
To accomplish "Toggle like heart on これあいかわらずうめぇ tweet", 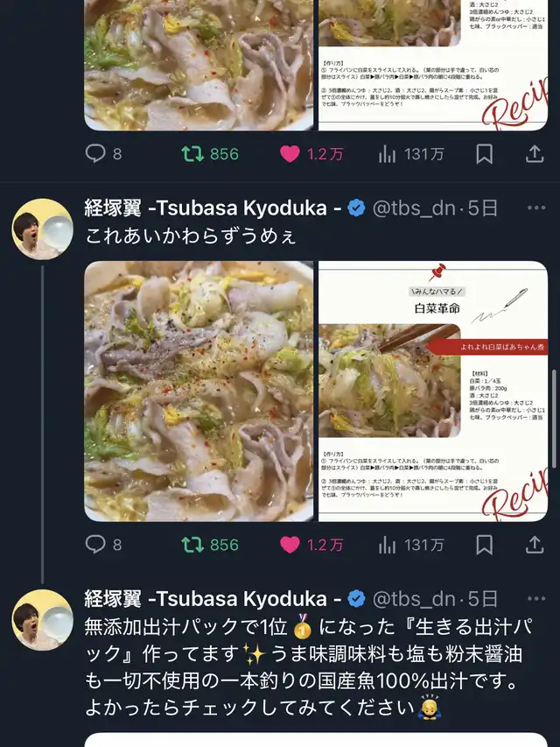I will pyautogui.click(x=311, y=545).
